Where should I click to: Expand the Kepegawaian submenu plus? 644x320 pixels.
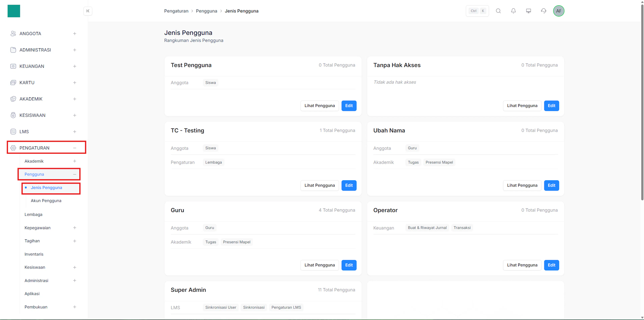pos(74,228)
